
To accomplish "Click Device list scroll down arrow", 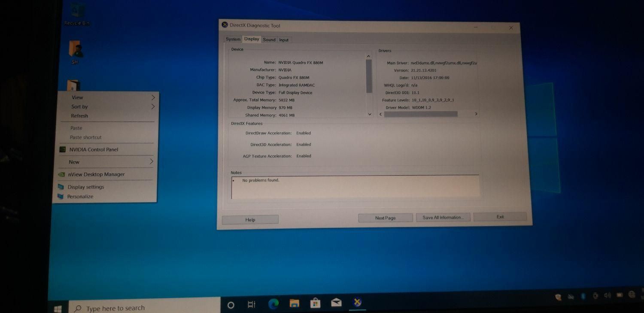I will tap(370, 114).
